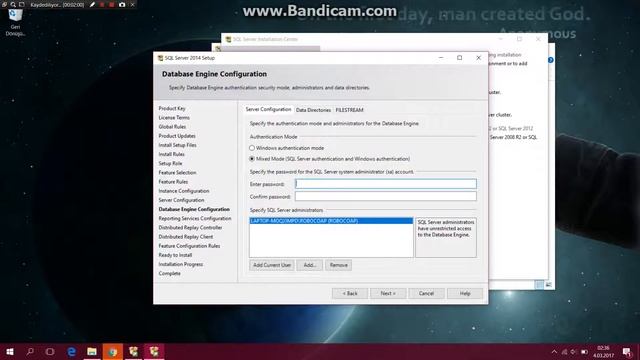Go to previous page with Back

[350, 293]
